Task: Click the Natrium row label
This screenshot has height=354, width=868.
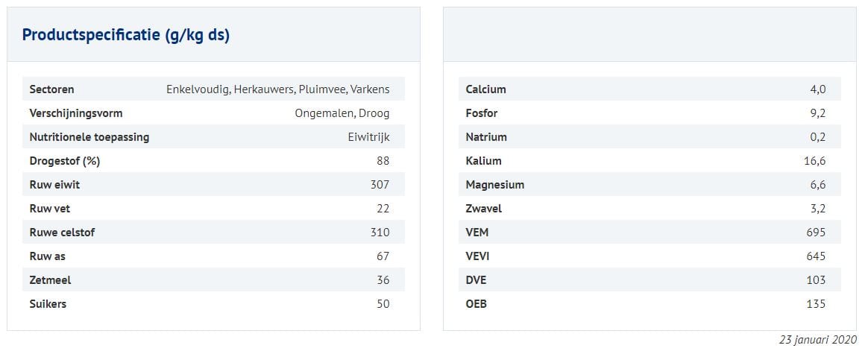Action: coord(486,137)
